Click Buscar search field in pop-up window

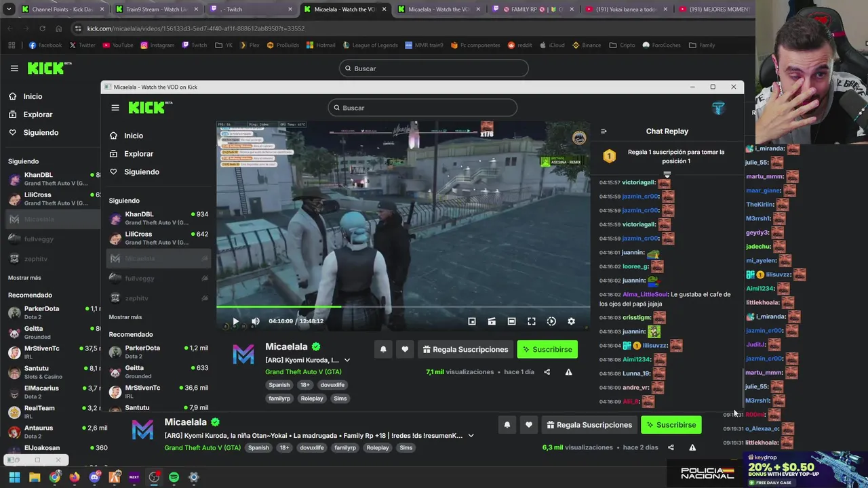coord(422,108)
